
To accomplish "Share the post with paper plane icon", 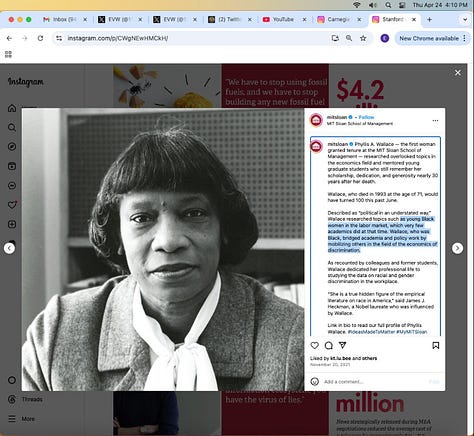I will [342, 345].
